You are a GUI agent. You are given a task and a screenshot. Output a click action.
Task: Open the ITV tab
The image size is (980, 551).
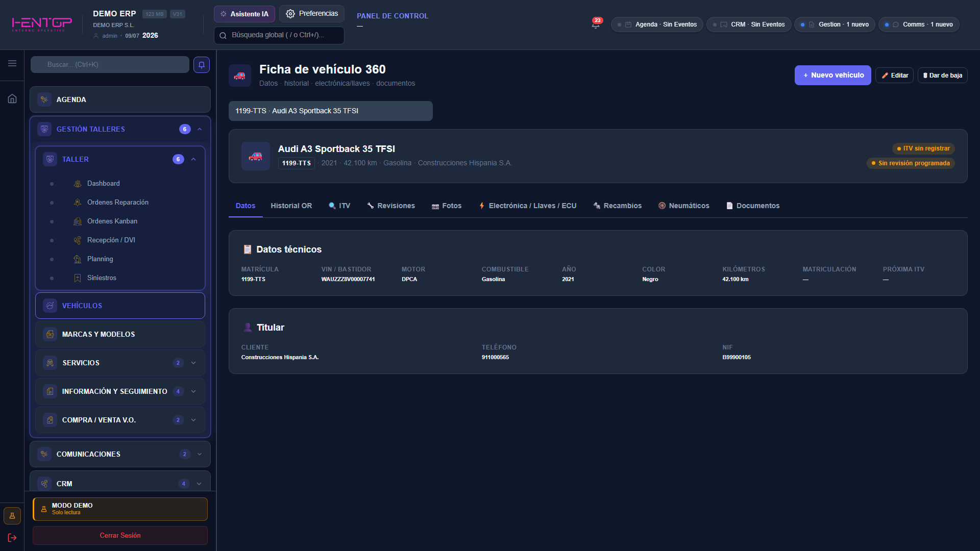(x=339, y=206)
